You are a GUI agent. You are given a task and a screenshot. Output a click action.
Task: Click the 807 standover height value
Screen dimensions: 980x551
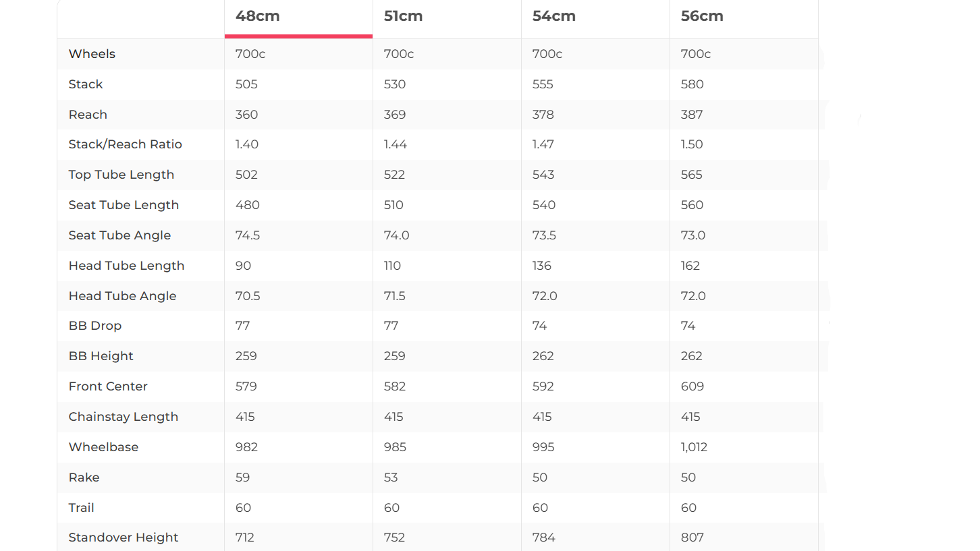[x=692, y=538]
